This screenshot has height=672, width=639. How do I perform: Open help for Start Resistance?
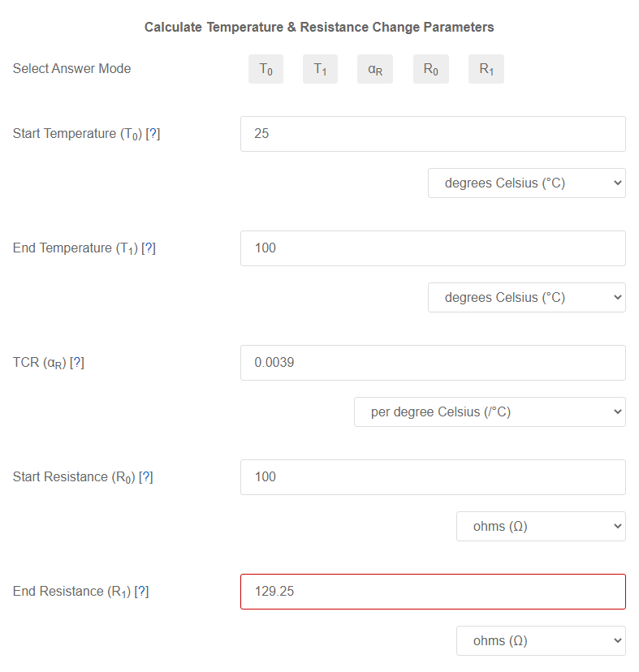pos(146,477)
